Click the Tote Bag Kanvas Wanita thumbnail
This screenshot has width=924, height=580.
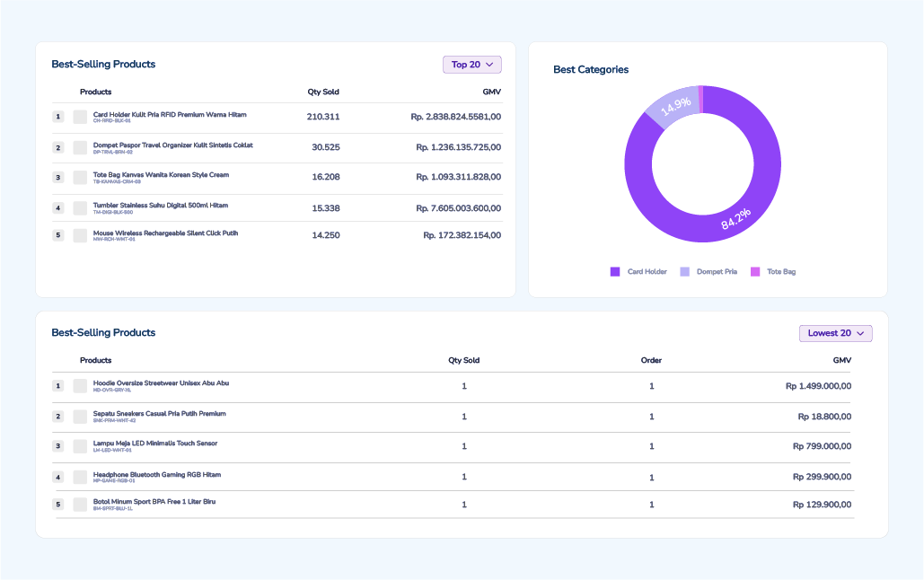(80, 178)
